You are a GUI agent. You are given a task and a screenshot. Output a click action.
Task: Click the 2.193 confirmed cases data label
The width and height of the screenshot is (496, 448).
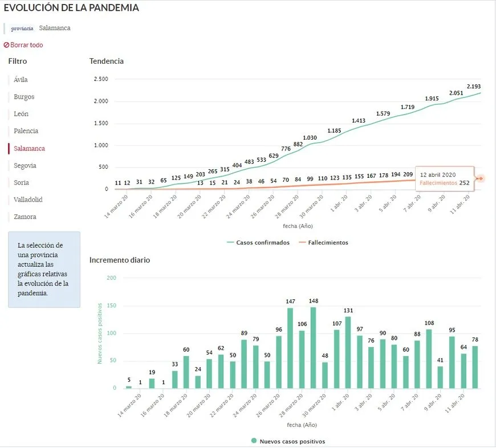[x=474, y=87]
